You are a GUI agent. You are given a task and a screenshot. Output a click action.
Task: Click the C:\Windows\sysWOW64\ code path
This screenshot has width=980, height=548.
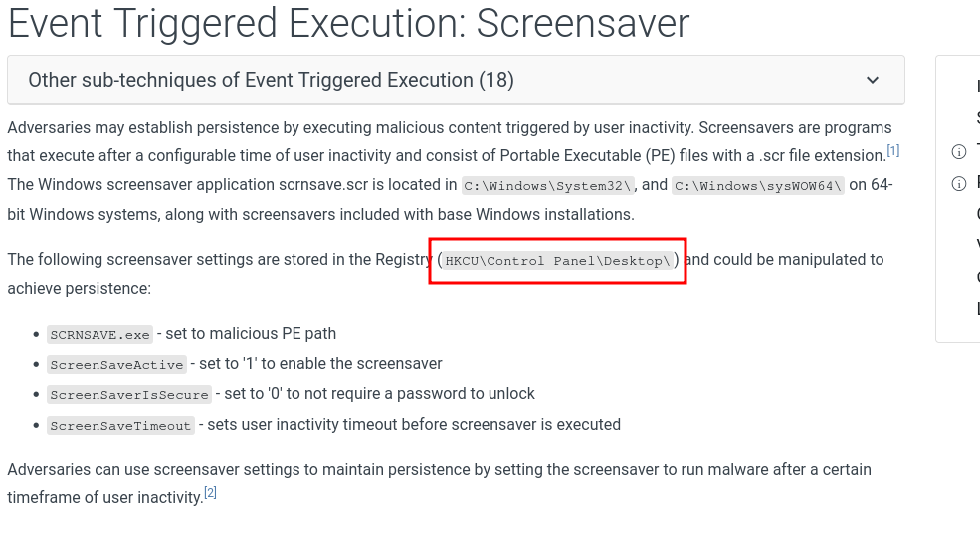[758, 186]
